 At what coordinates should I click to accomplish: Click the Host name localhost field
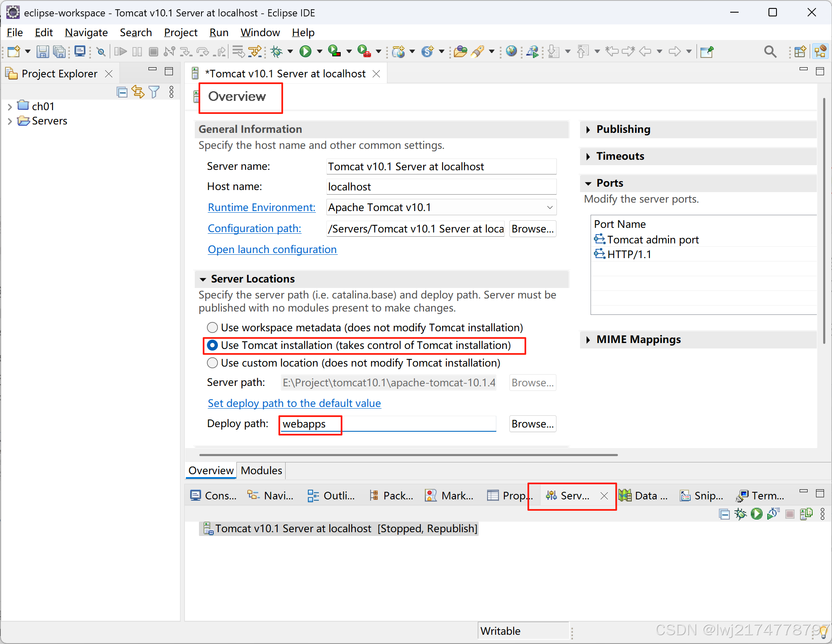pos(441,187)
